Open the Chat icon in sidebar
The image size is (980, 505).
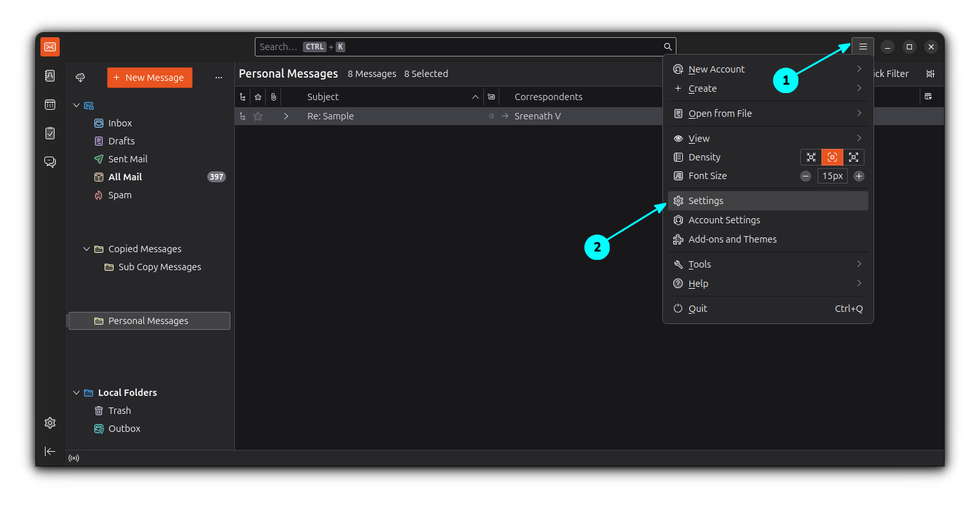[x=50, y=162]
